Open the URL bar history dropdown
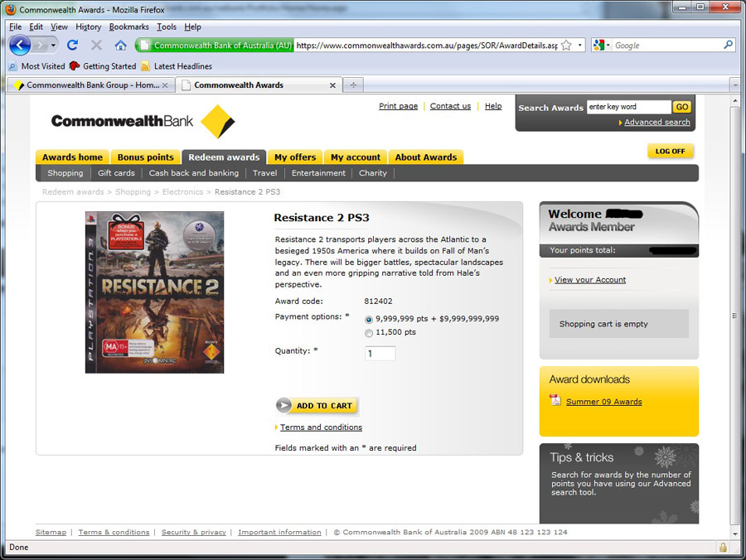The height and width of the screenshot is (560, 746). [x=581, y=46]
